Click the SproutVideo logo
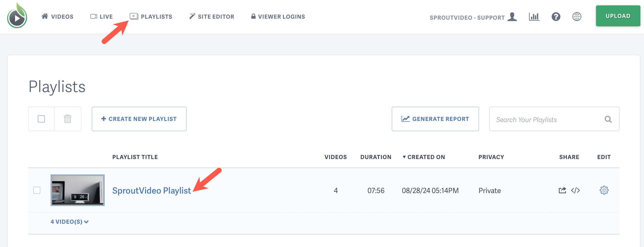The width and height of the screenshot is (644, 247). (17, 16)
